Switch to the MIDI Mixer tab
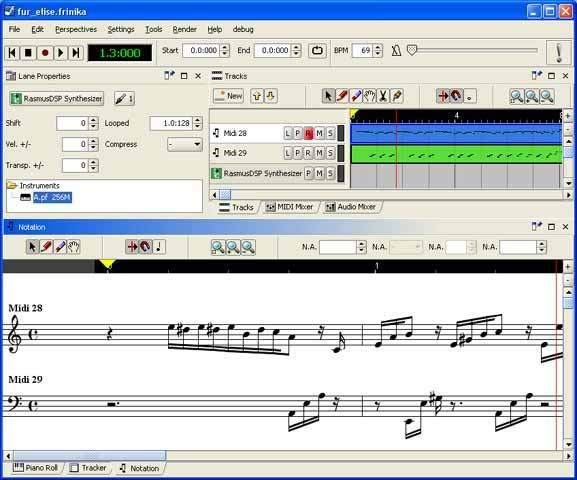 coord(290,207)
